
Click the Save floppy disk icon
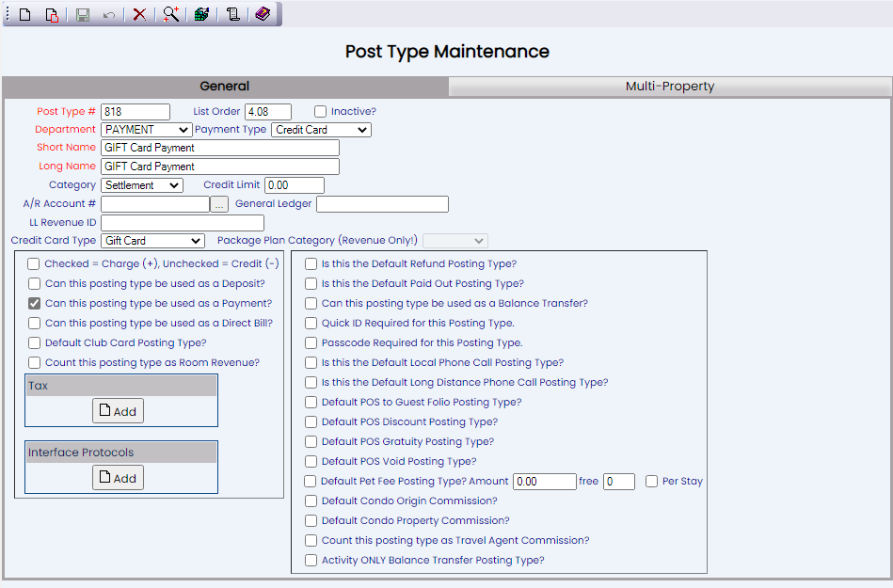click(82, 14)
